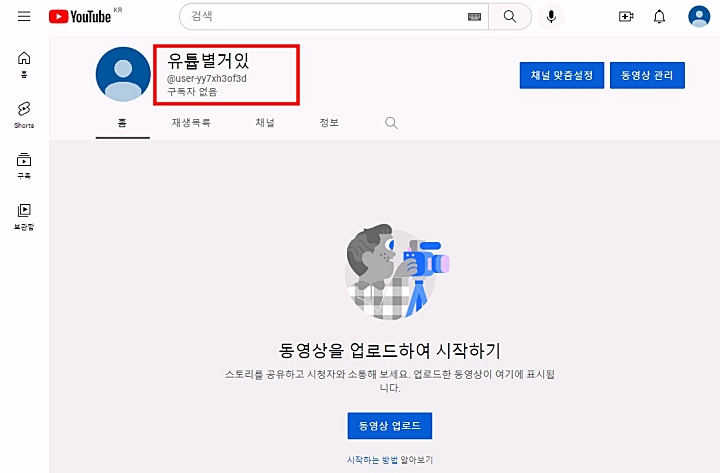Switch to the 정보 tab
The image size is (720, 473).
tap(329, 123)
